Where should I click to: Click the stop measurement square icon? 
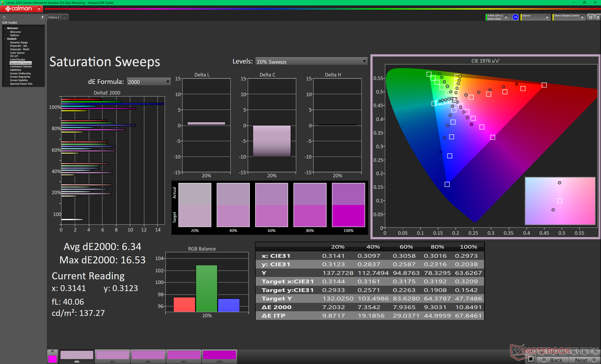click(x=531, y=359)
